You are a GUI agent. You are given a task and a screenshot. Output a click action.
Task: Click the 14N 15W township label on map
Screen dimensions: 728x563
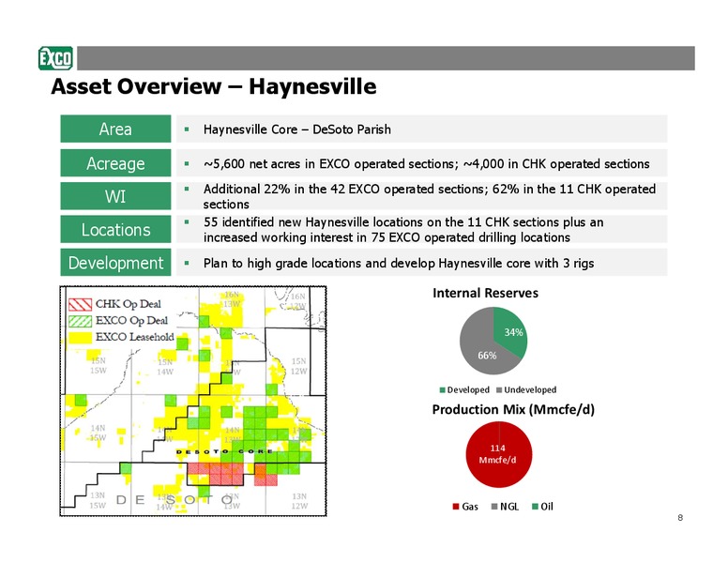98,433
